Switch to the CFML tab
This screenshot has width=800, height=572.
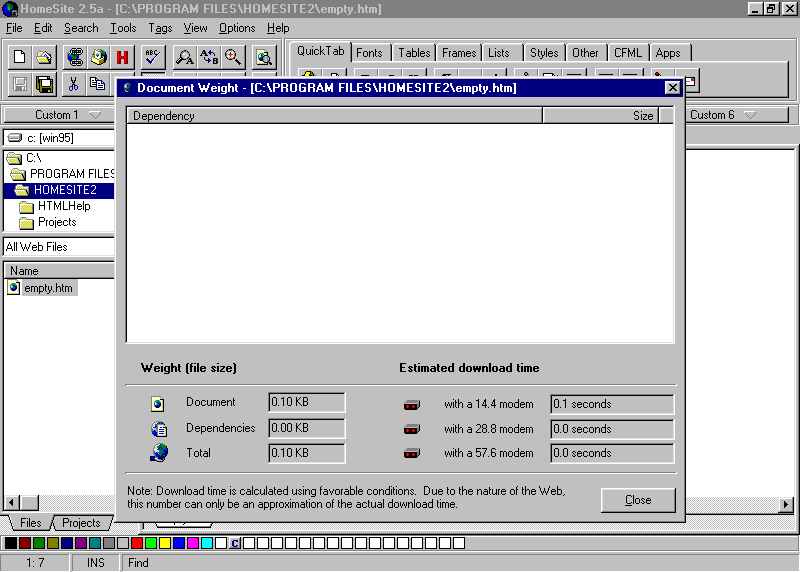(628, 53)
